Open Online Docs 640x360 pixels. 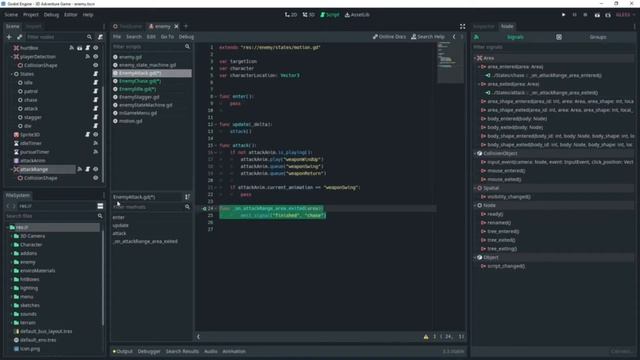click(x=389, y=37)
